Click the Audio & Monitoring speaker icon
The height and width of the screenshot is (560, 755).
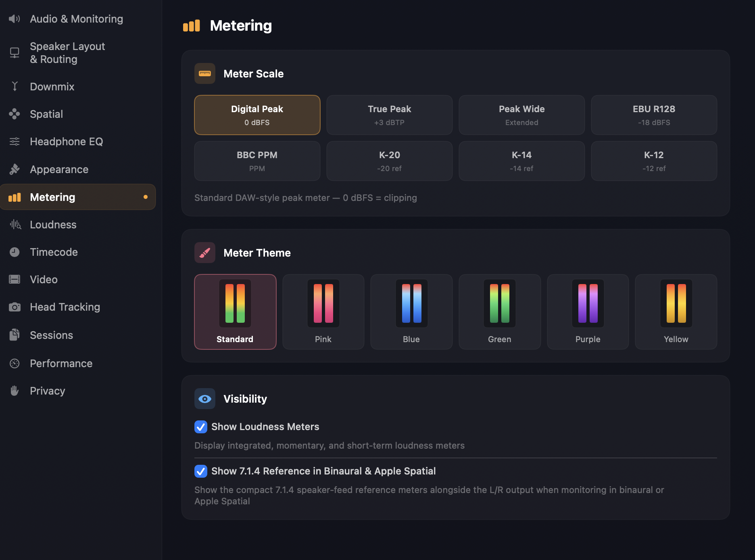(x=15, y=19)
